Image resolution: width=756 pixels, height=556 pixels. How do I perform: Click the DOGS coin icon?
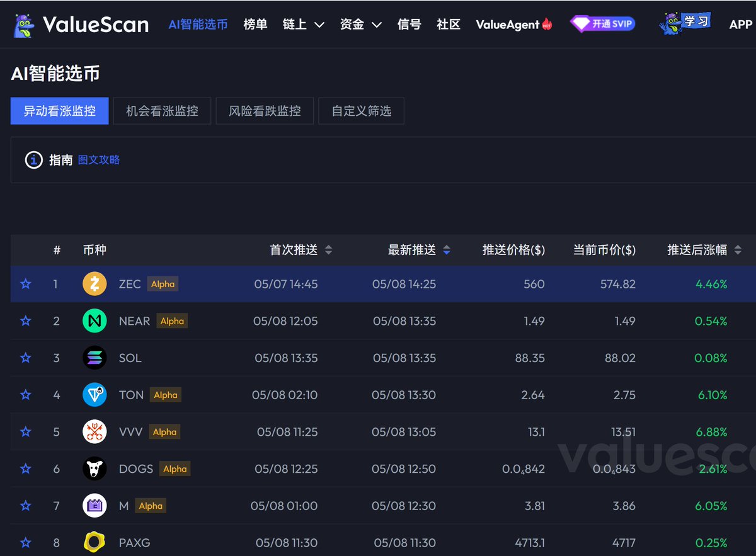tap(94, 468)
